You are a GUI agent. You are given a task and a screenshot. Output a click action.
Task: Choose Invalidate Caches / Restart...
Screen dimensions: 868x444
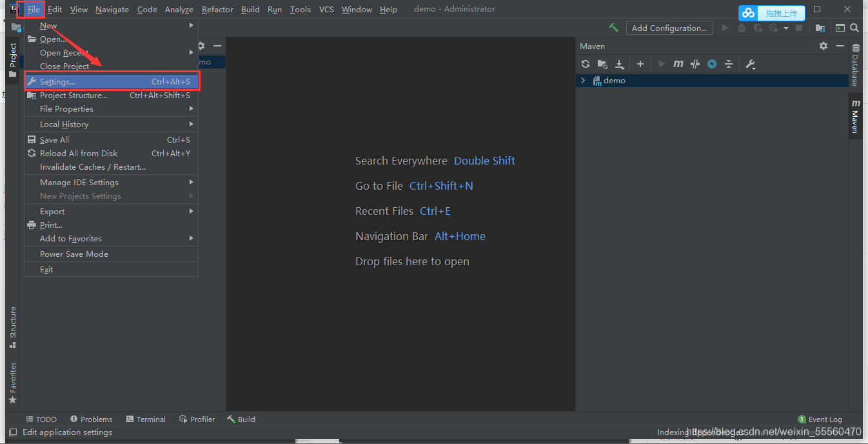coord(111,167)
